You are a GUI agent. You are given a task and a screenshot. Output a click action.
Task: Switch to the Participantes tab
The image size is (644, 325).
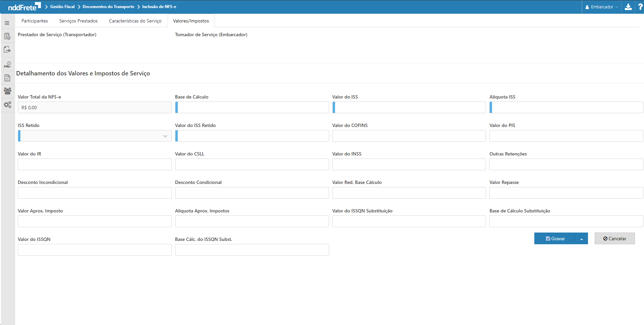[x=35, y=21]
